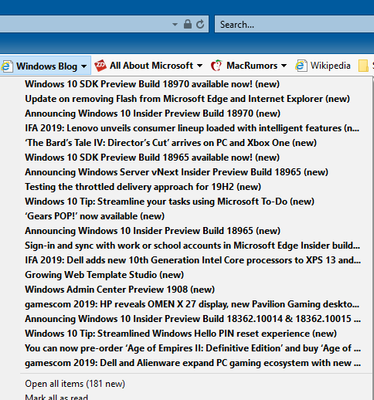374x400 pixels.
Task: Open Testing the throttled delivery approach item
Action: click(x=143, y=187)
